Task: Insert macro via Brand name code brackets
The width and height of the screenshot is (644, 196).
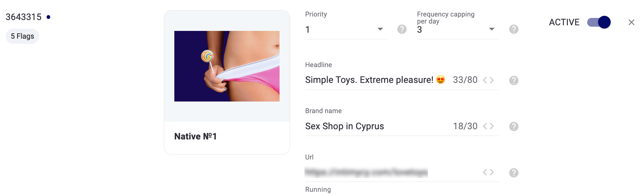Action: [x=488, y=126]
